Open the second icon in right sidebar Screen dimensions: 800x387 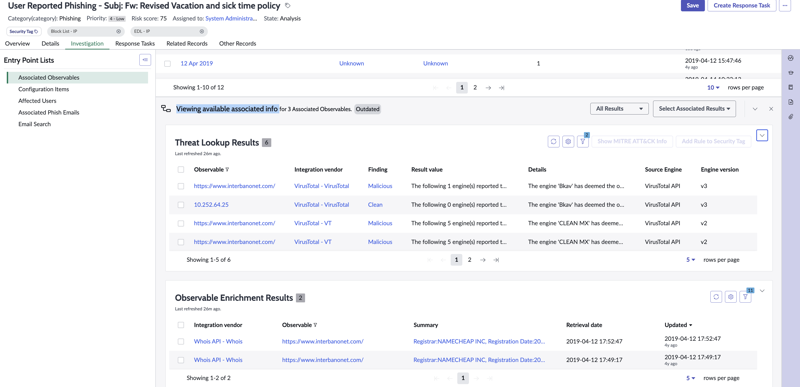point(791,73)
